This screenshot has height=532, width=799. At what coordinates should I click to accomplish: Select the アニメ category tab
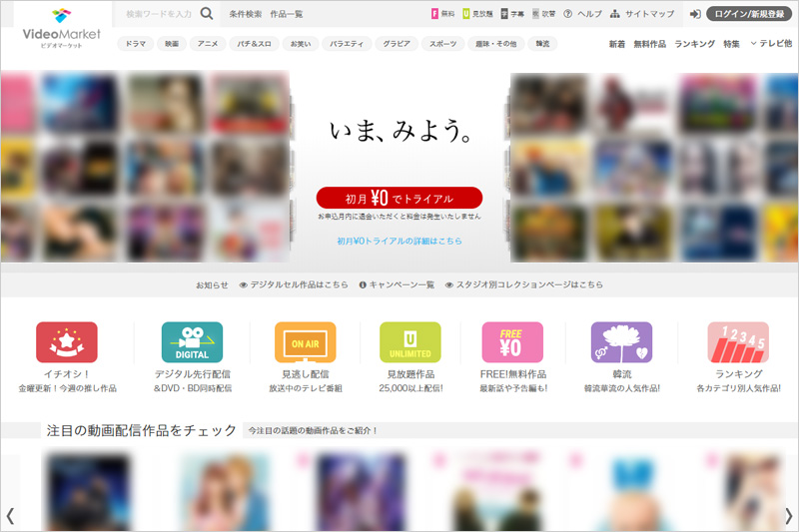point(208,44)
